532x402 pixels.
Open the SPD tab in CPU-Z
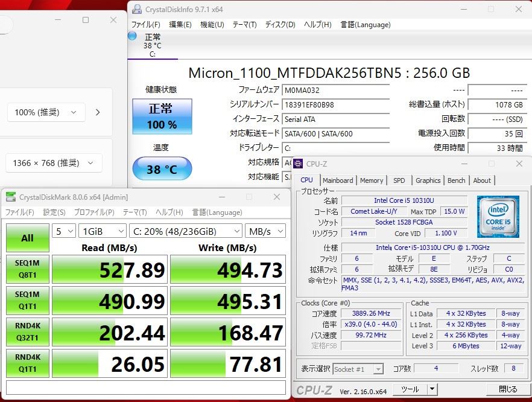click(399, 180)
